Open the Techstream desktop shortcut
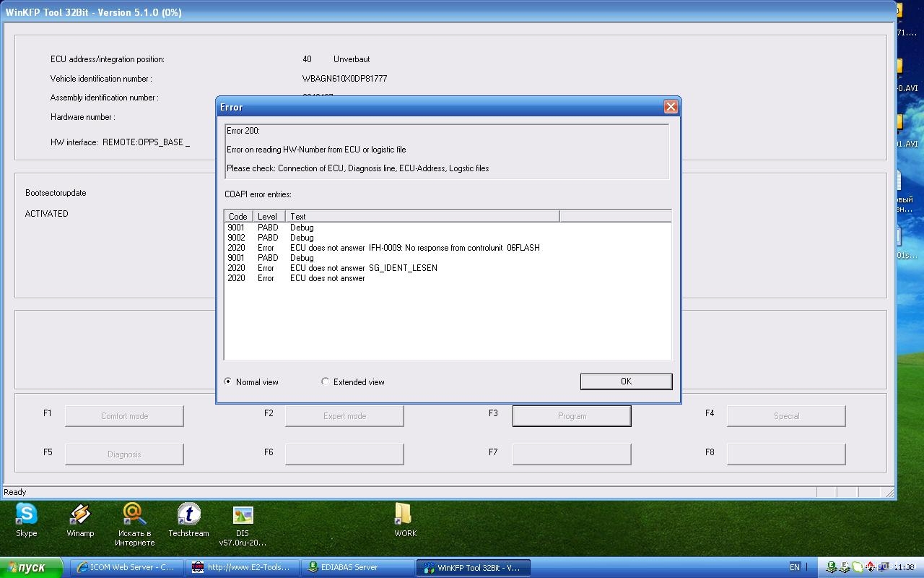The width and height of the screenshot is (924, 578). click(188, 515)
